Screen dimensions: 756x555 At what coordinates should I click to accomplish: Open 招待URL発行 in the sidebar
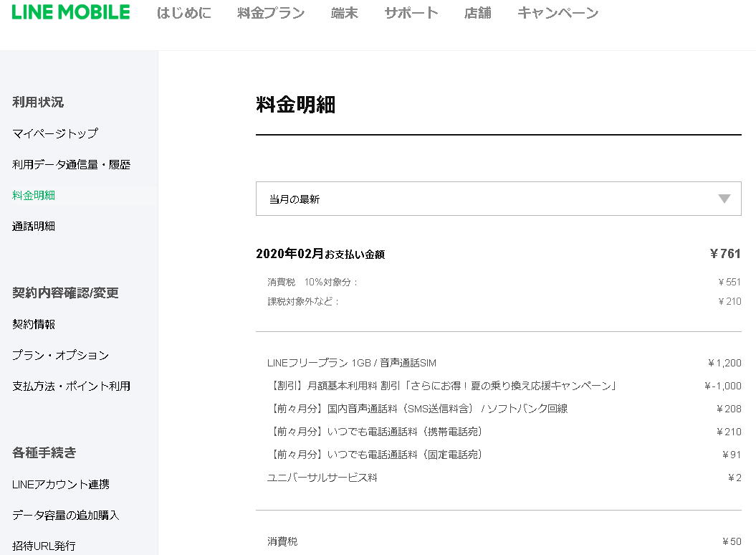(44, 546)
